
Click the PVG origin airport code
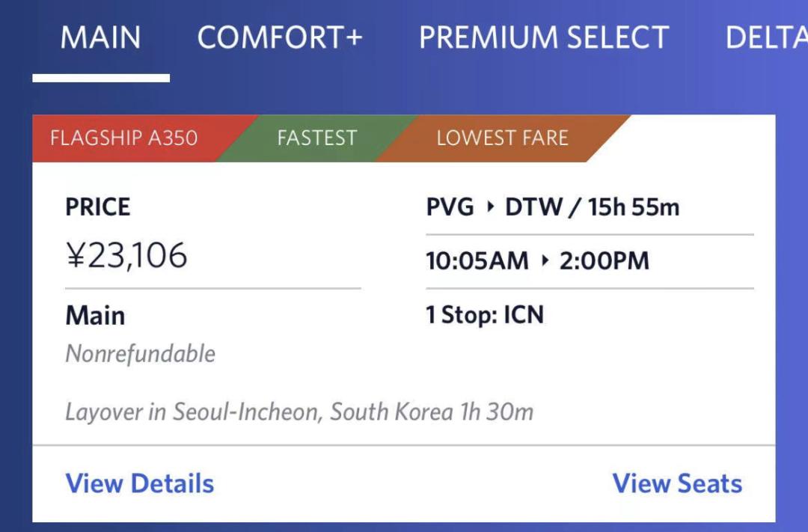450,207
